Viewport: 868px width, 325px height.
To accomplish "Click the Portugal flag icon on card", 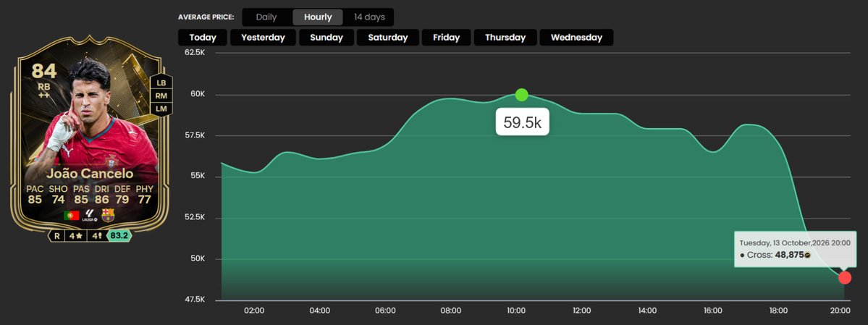I will (72, 216).
